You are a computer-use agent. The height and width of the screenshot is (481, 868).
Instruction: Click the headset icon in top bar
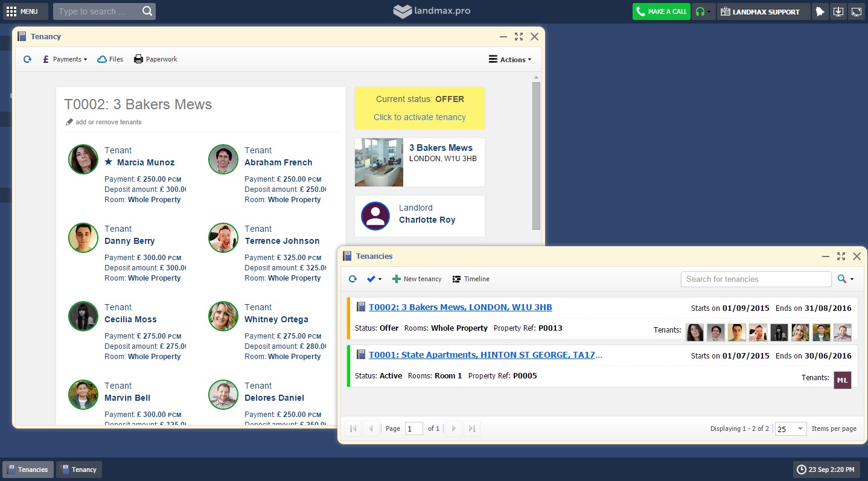coord(700,11)
